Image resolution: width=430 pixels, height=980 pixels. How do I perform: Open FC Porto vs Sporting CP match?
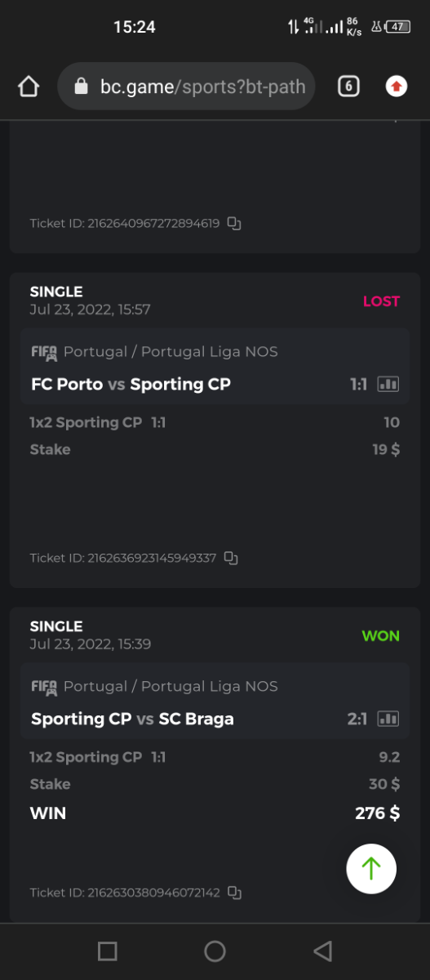[x=131, y=384]
